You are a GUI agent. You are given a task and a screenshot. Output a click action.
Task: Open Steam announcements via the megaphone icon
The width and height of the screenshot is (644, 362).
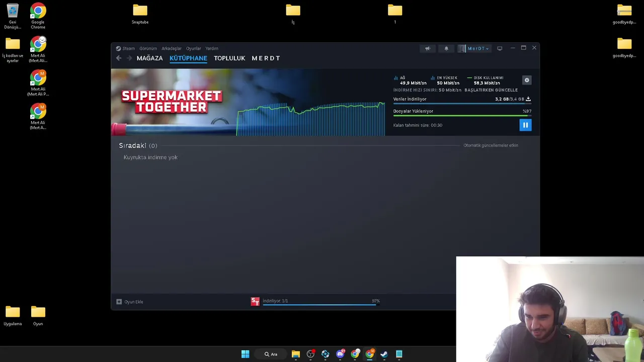coord(428,48)
